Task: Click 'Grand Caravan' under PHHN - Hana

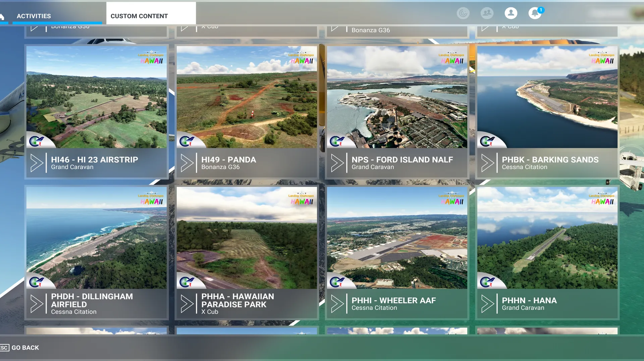Action: coord(523,308)
